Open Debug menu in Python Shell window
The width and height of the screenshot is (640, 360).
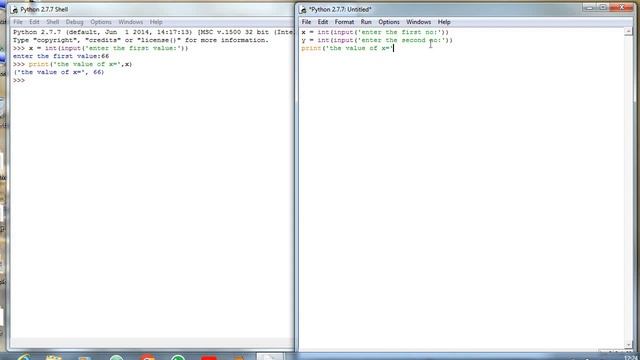pos(74,22)
